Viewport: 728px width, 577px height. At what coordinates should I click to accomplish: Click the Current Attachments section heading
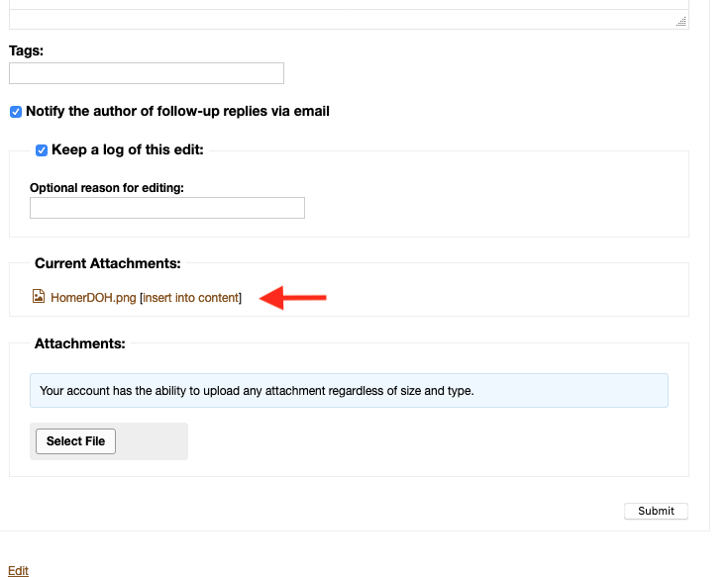pos(108,263)
